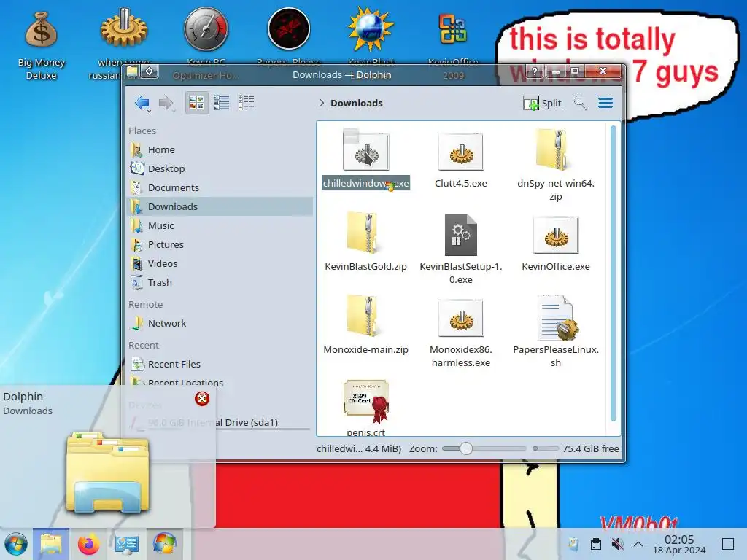Open the Kevin PC Optimizer desktop icon
The width and height of the screenshot is (747, 560).
click(x=206, y=43)
